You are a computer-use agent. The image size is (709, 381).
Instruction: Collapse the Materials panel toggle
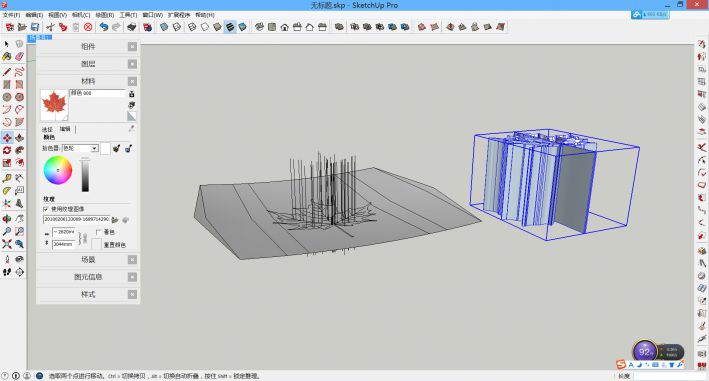tap(132, 81)
